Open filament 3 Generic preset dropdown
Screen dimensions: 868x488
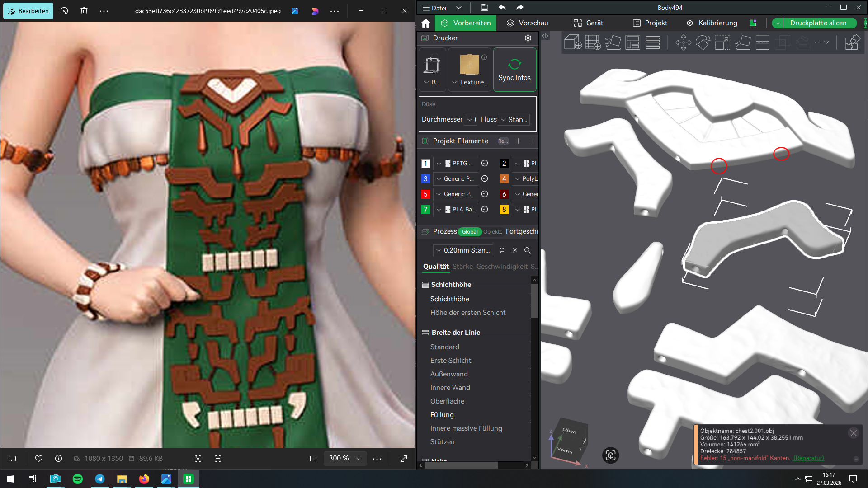(x=456, y=178)
